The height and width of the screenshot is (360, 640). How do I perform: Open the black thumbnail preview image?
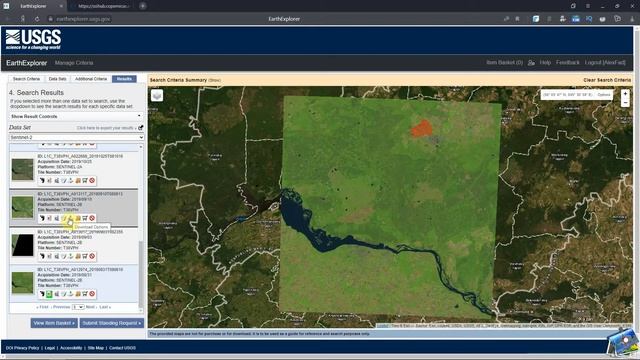coord(22,245)
